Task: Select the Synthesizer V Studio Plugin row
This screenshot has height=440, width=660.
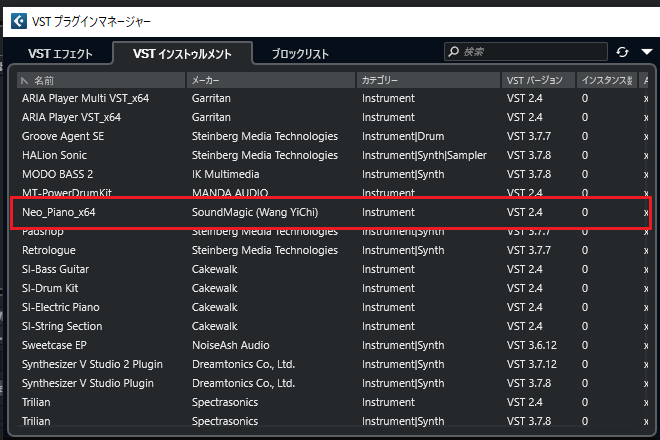Action: [333, 383]
